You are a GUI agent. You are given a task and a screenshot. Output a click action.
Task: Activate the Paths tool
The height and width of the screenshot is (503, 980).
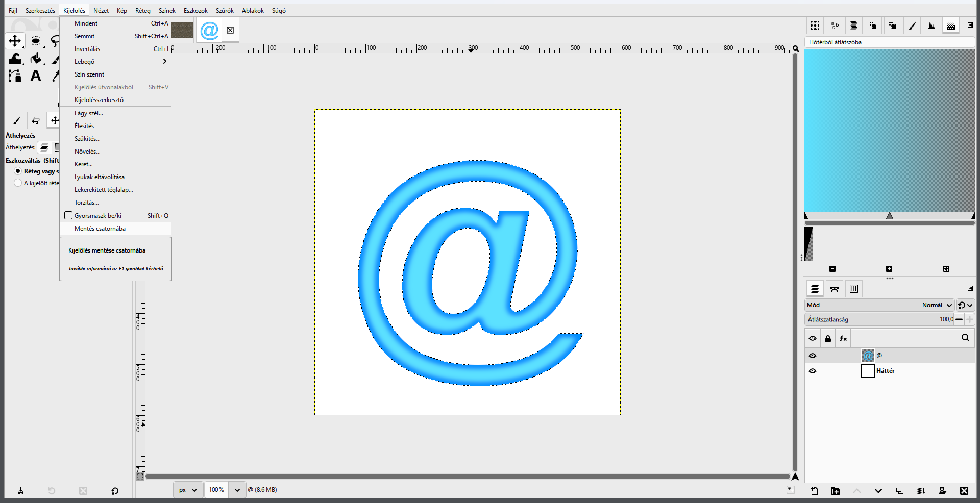[x=15, y=76]
